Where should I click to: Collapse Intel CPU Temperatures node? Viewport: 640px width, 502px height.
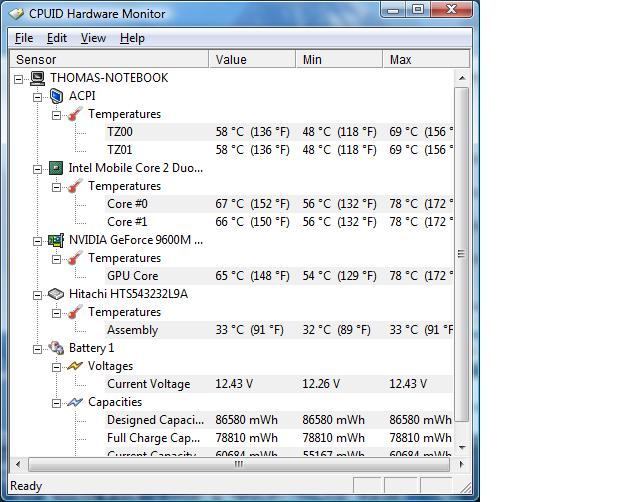pyautogui.click(x=56, y=187)
